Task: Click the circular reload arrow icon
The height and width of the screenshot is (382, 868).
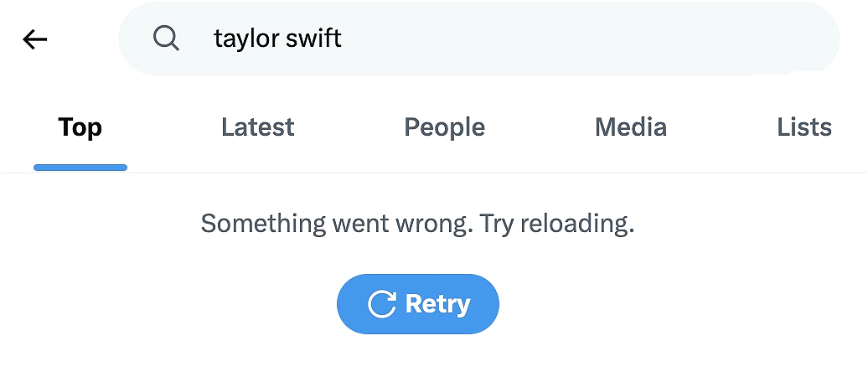Action: point(381,304)
